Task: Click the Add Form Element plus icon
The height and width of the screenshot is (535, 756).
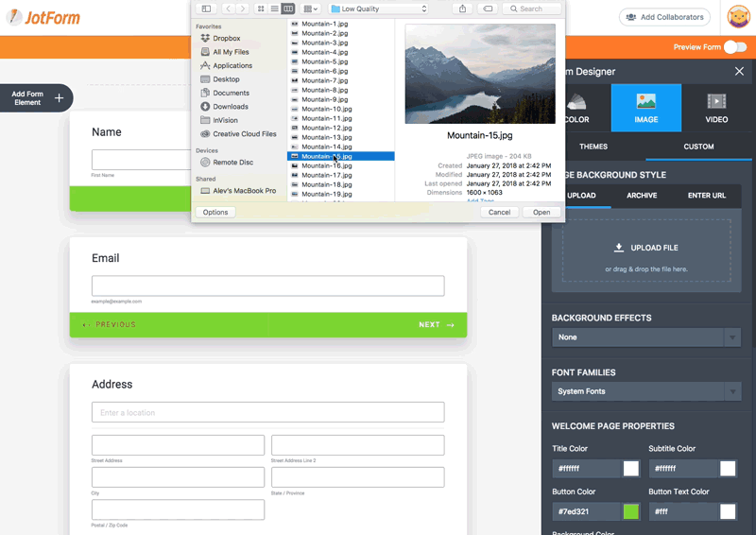Action: pyautogui.click(x=59, y=97)
